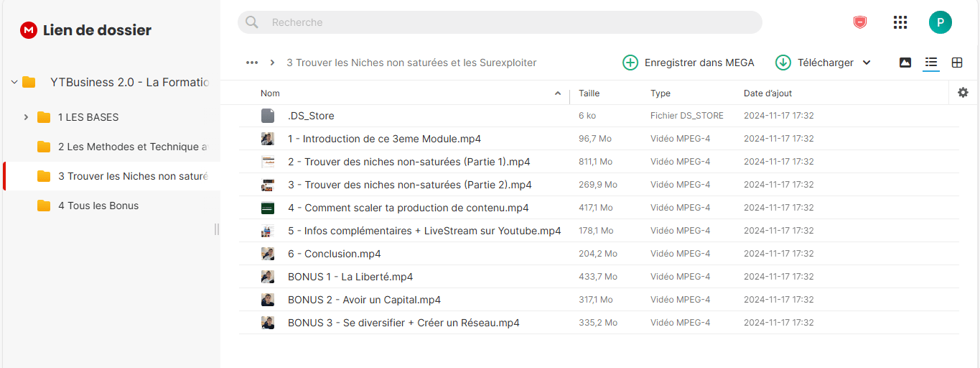Image resolution: width=980 pixels, height=368 pixels.
Task: Click thumbnail of 1 - Introduction video
Action: pos(268,139)
